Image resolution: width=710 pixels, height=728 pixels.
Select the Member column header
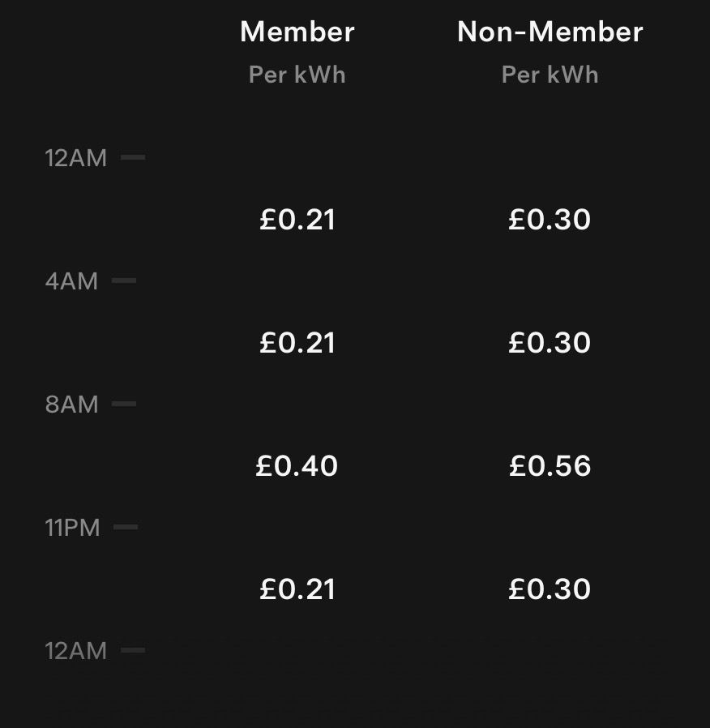click(297, 32)
